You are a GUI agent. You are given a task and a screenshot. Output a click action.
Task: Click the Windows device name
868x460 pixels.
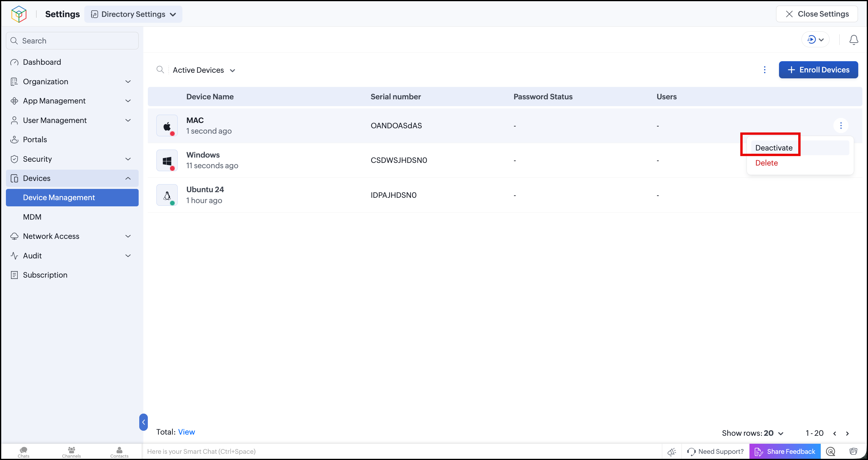click(x=203, y=155)
